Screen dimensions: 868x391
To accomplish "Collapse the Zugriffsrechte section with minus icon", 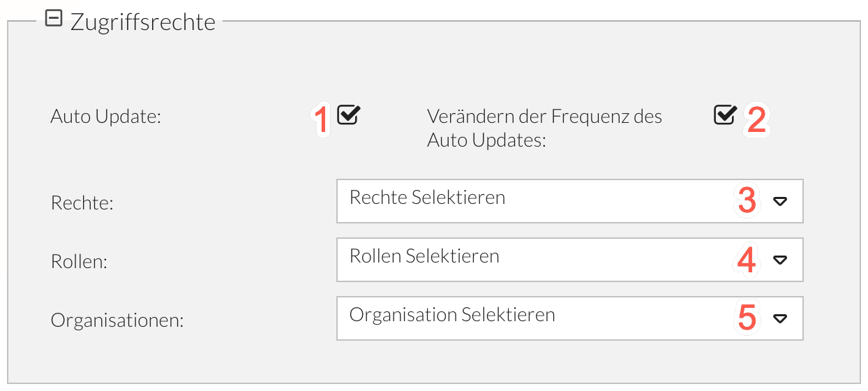I will click(53, 20).
